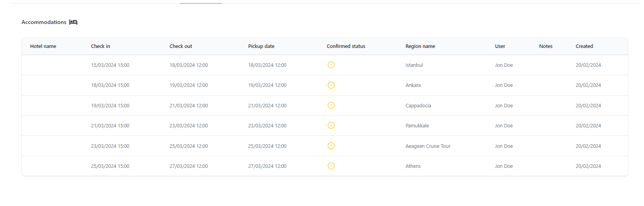
Task: Click the pending status icon for Istanbul
Action: [331, 65]
